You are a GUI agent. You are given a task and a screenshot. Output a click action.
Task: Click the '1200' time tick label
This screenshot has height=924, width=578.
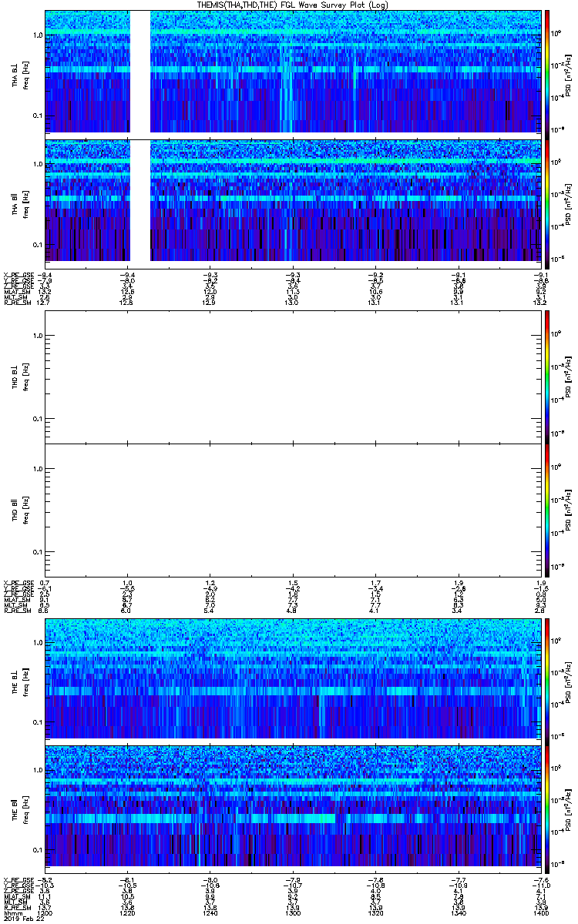tap(45, 912)
